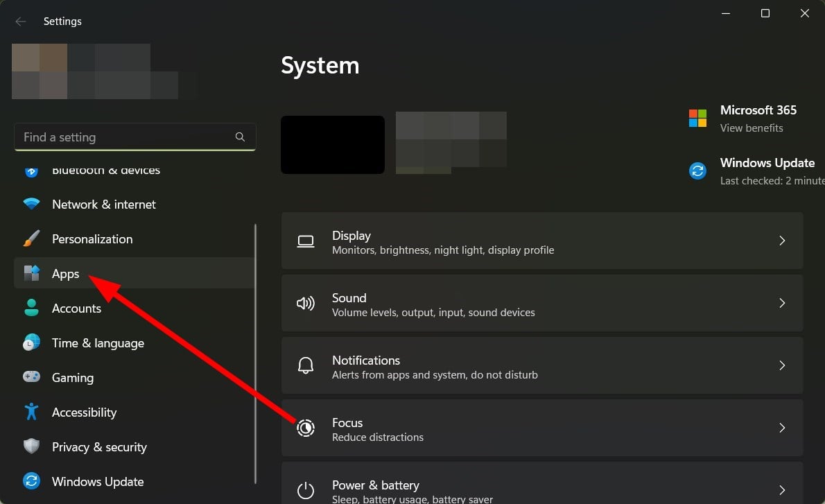Open Sound settings via its chevron
This screenshot has width=825, height=504.
pos(783,303)
